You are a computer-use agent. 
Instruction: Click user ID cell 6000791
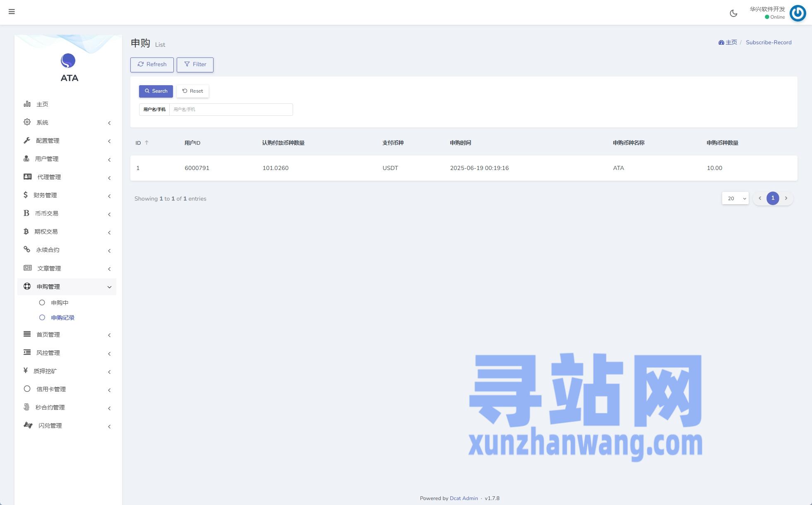pyautogui.click(x=197, y=168)
